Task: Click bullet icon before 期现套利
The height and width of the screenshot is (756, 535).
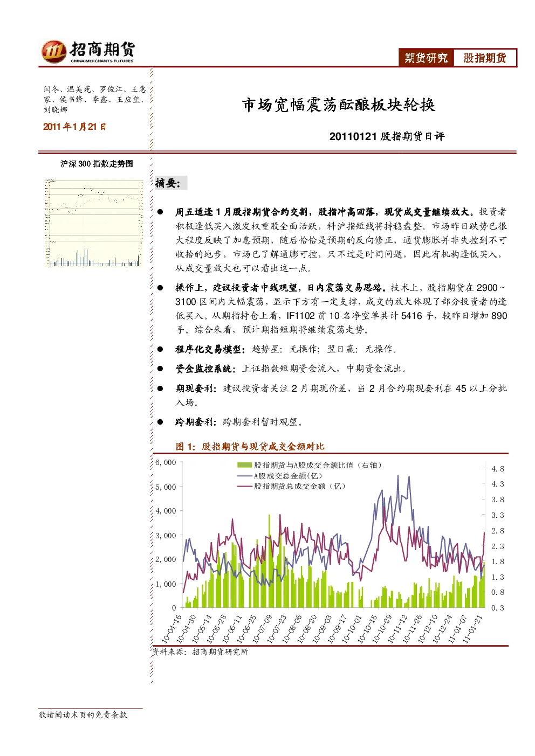Action: [160, 388]
